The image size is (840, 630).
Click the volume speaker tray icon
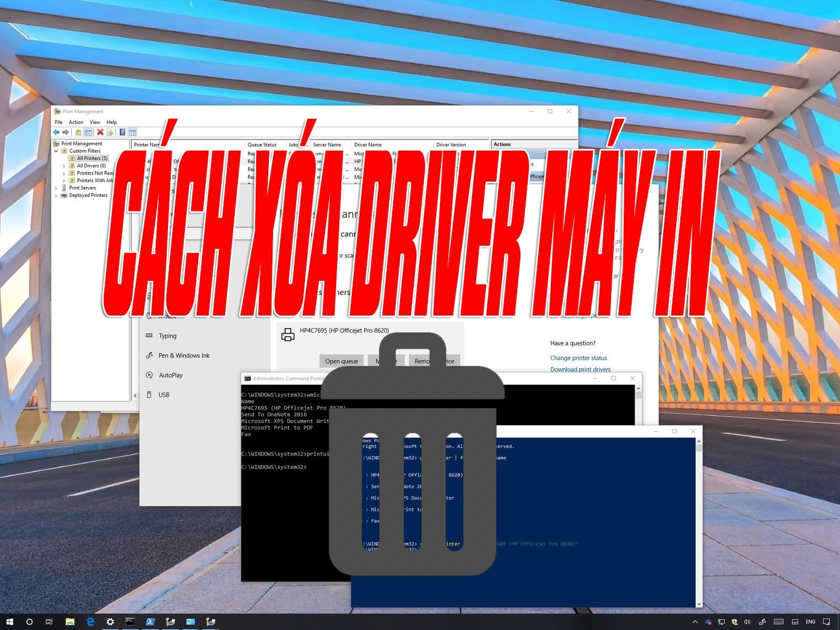point(748,622)
